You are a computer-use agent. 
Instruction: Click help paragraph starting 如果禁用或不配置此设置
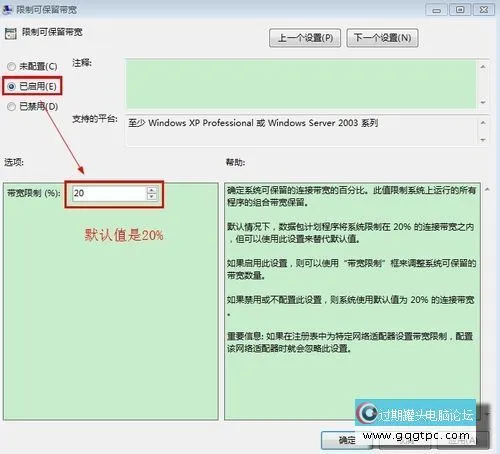(350, 306)
